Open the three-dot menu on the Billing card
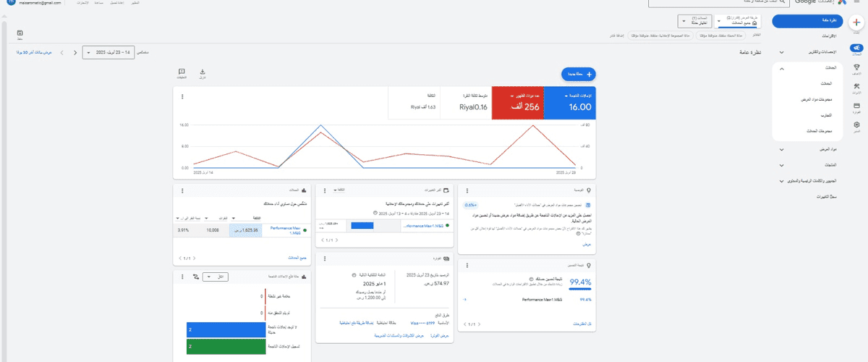The height and width of the screenshot is (362, 868). (x=325, y=258)
